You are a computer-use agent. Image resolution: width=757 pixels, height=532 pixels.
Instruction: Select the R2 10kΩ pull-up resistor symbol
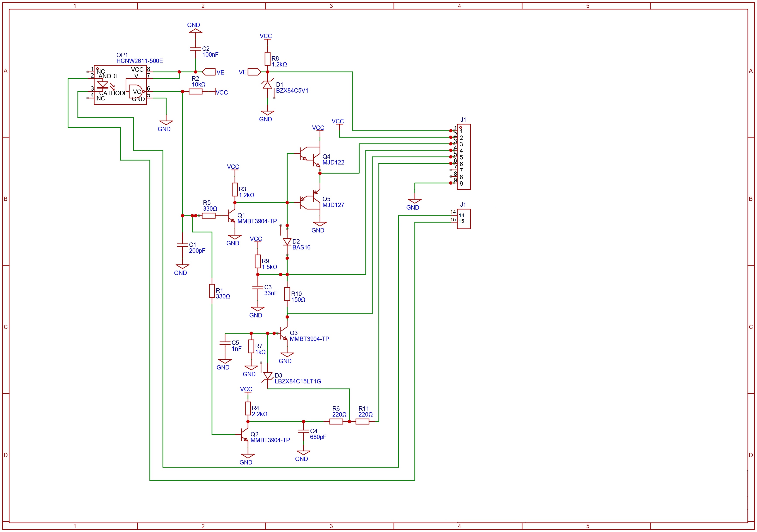point(195,91)
